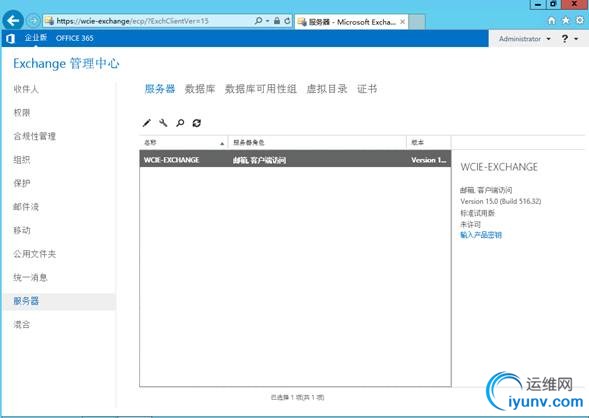Open the browser home page icon
589x418 pixels.
point(551,21)
